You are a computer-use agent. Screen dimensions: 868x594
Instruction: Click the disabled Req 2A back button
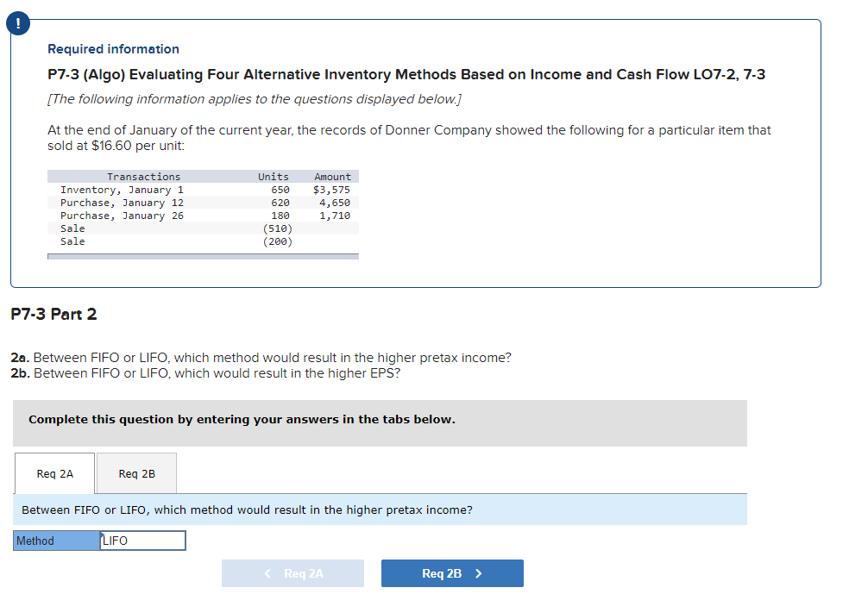coord(292,572)
